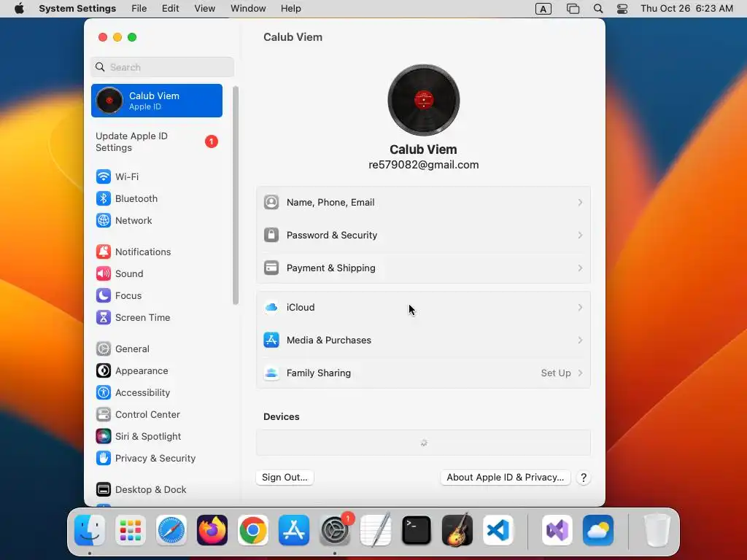Click the help question mark button

pos(584,478)
